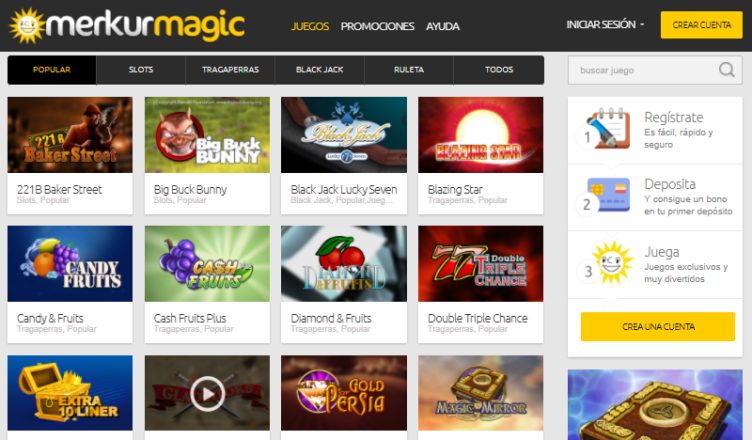Viewport: 752px width, 440px height.
Task: Open Promociones in the top menu
Action: (377, 26)
